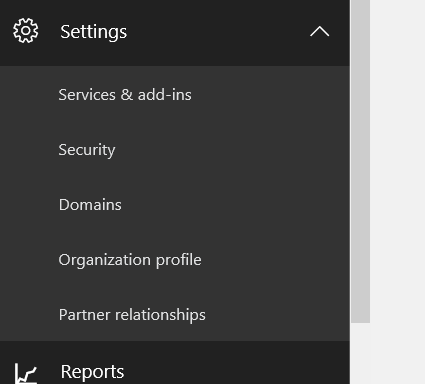The image size is (425, 384).
Task: Open Partner relationships
Action: pyautogui.click(x=132, y=315)
